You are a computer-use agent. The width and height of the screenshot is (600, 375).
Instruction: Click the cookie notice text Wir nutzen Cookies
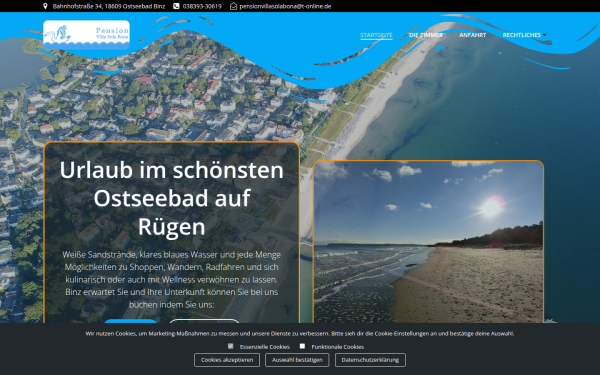pos(300,334)
